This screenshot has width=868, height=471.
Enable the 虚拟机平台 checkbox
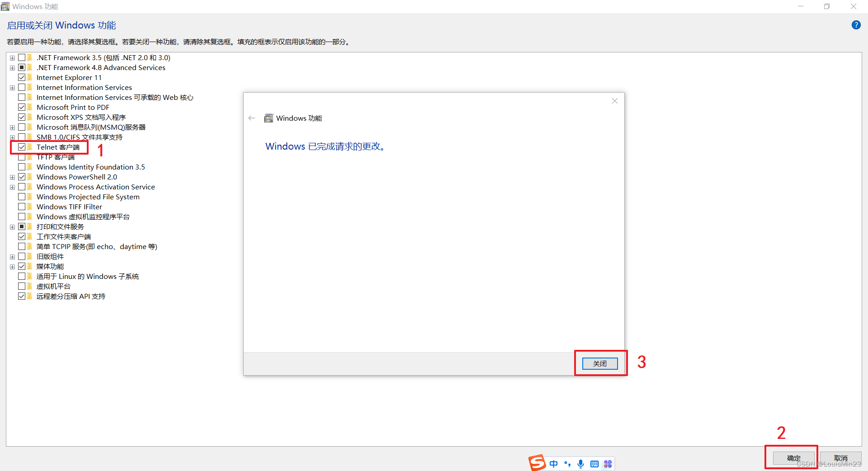point(22,286)
